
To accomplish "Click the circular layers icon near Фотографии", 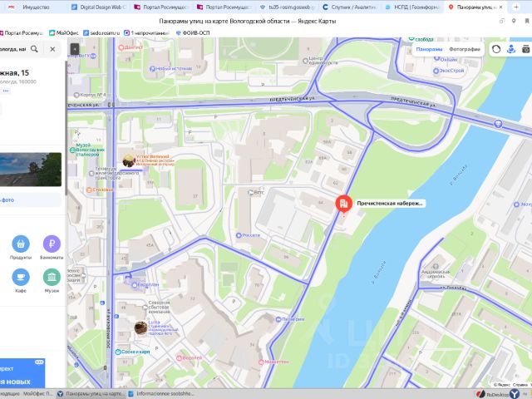I will tap(496, 49).
